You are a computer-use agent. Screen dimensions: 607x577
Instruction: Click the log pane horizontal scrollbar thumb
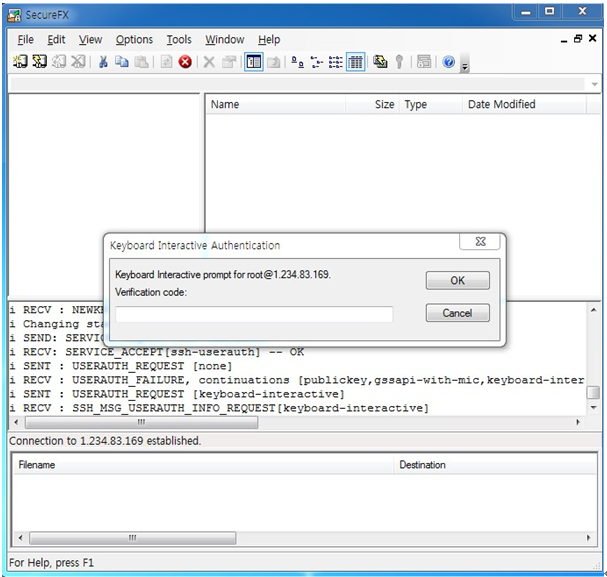click(141, 422)
